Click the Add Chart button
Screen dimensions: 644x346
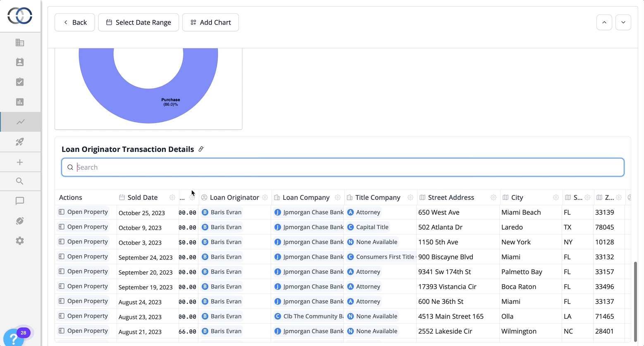pyautogui.click(x=210, y=22)
